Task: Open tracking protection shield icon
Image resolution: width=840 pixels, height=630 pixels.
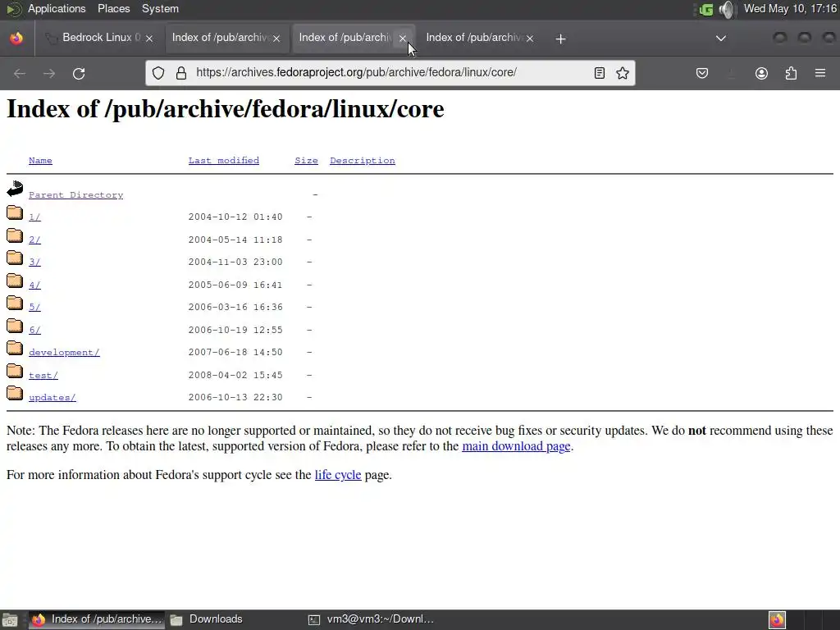Action: tap(158, 73)
